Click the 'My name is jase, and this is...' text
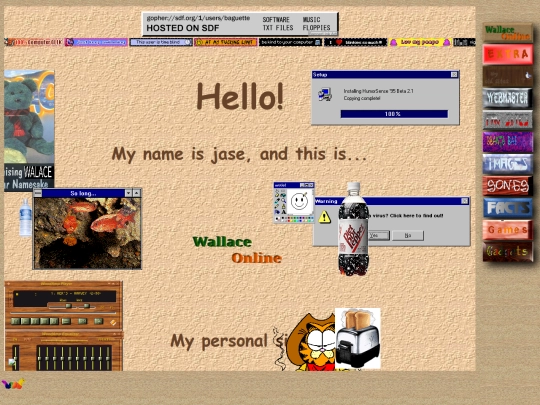 [x=239, y=154]
